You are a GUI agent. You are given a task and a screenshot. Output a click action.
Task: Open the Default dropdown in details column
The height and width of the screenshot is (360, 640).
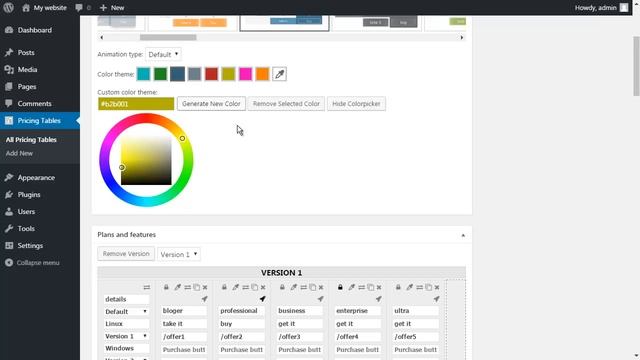pyautogui.click(x=126, y=311)
